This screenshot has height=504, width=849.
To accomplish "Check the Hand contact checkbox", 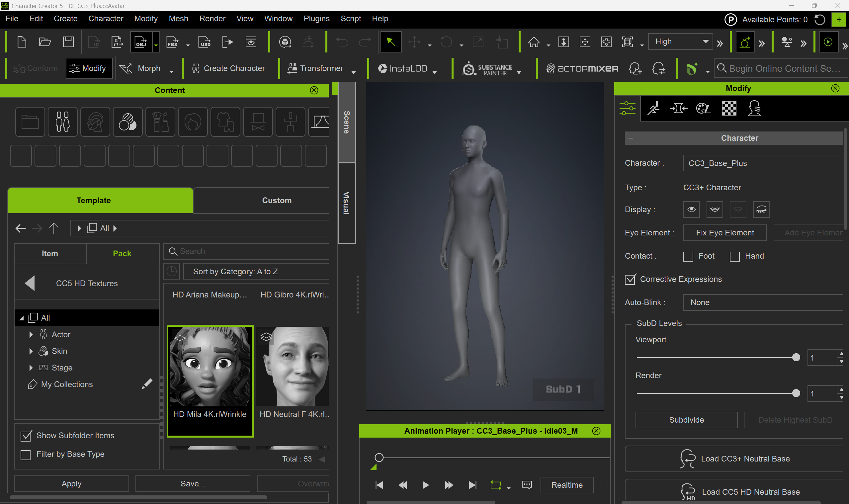I will tap(734, 256).
